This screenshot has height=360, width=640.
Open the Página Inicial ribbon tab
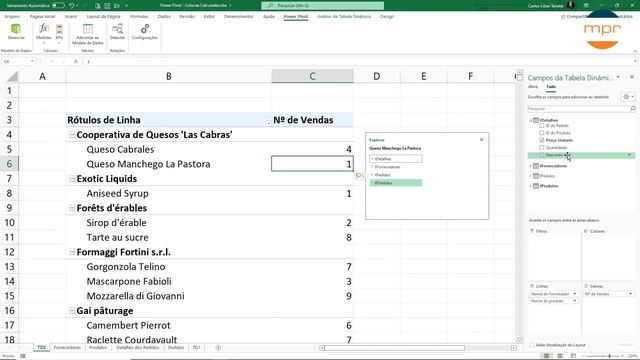pyautogui.click(x=42, y=16)
